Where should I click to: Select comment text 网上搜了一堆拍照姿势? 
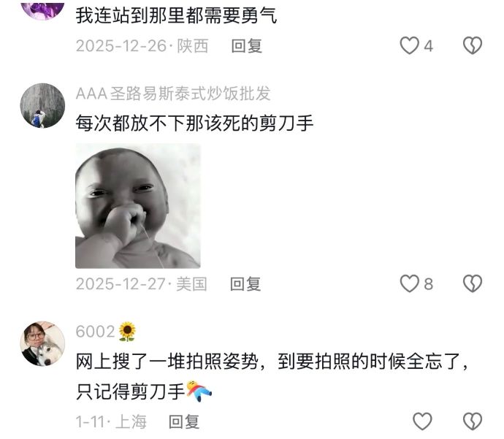point(167,362)
